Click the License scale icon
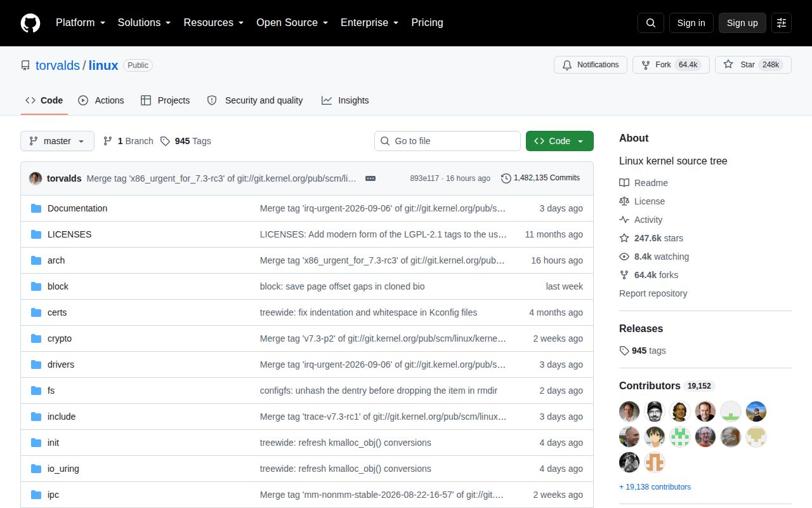 (x=624, y=201)
